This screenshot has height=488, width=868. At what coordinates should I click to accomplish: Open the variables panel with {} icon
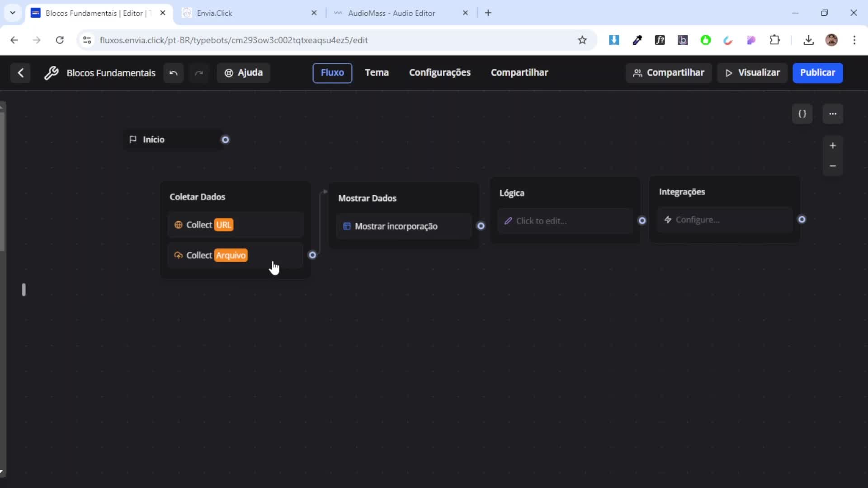[802, 114]
